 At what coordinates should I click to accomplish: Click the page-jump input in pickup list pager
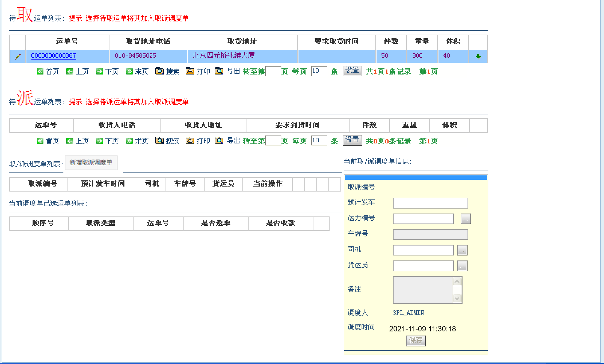coord(273,71)
